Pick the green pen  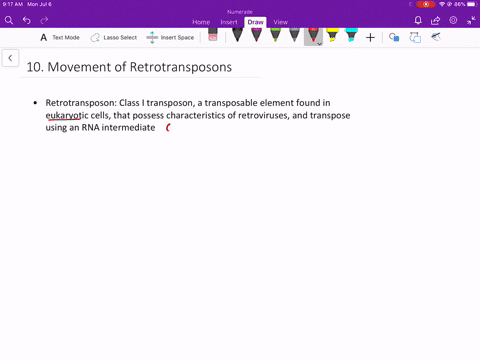(275, 35)
